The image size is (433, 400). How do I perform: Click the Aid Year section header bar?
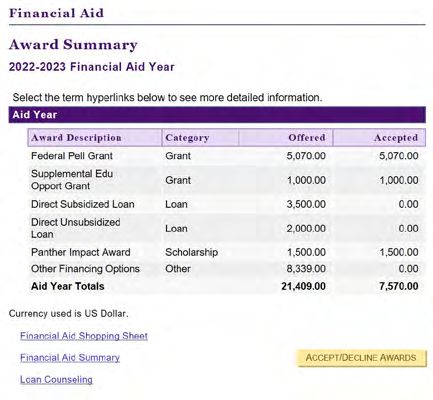(217, 115)
